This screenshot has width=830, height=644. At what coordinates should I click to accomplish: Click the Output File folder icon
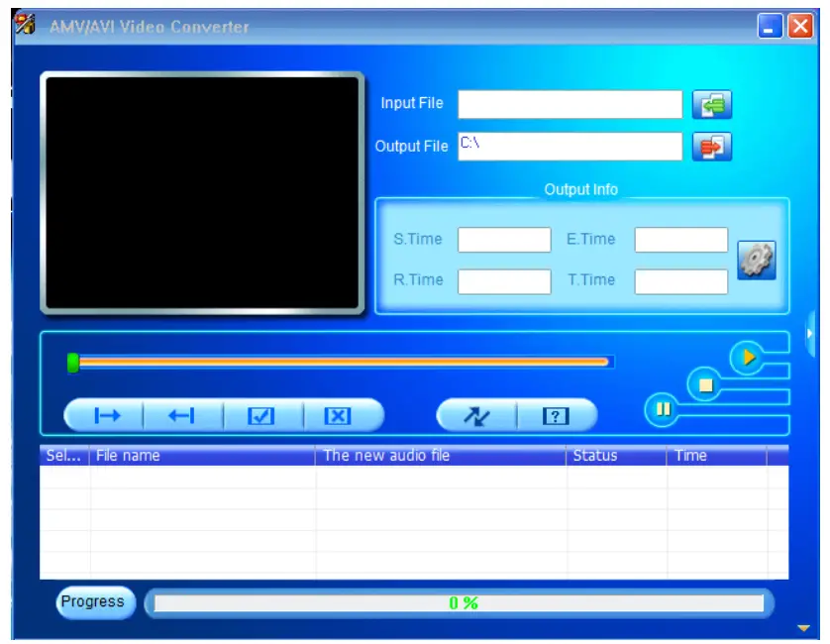coord(712,147)
